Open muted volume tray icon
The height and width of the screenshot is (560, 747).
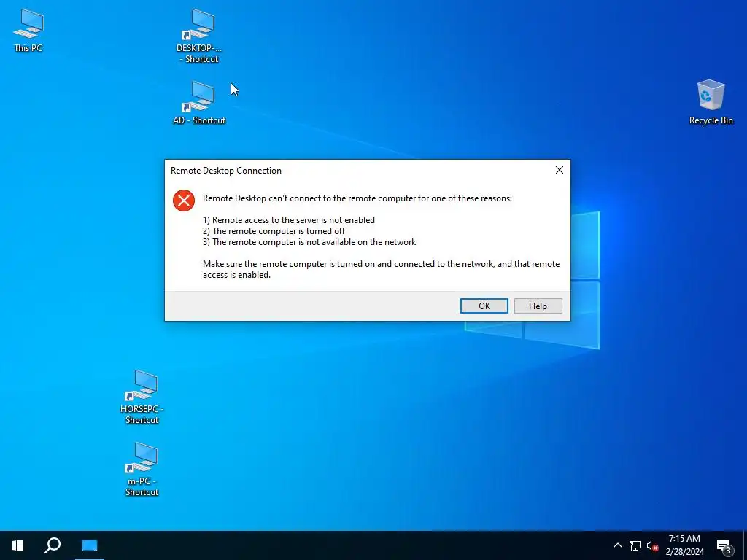pyautogui.click(x=653, y=545)
